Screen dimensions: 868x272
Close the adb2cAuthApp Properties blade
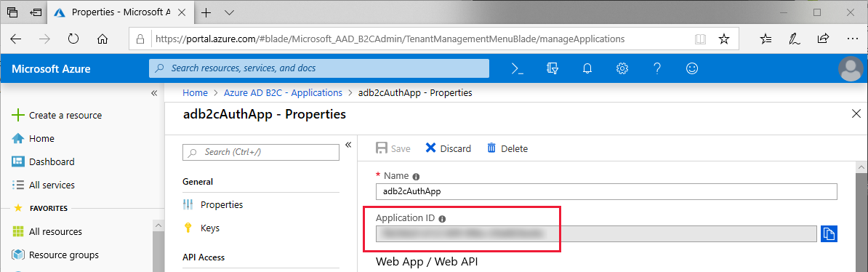tap(855, 114)
